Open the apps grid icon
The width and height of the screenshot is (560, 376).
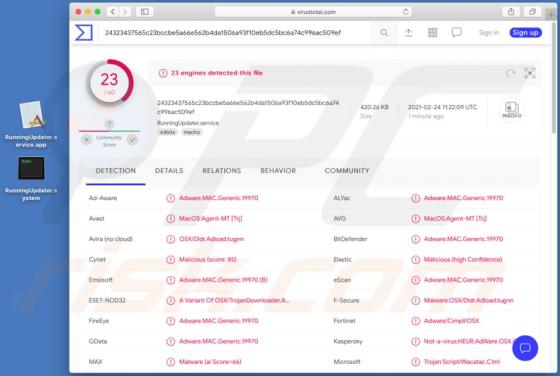[x=432, y=32]
